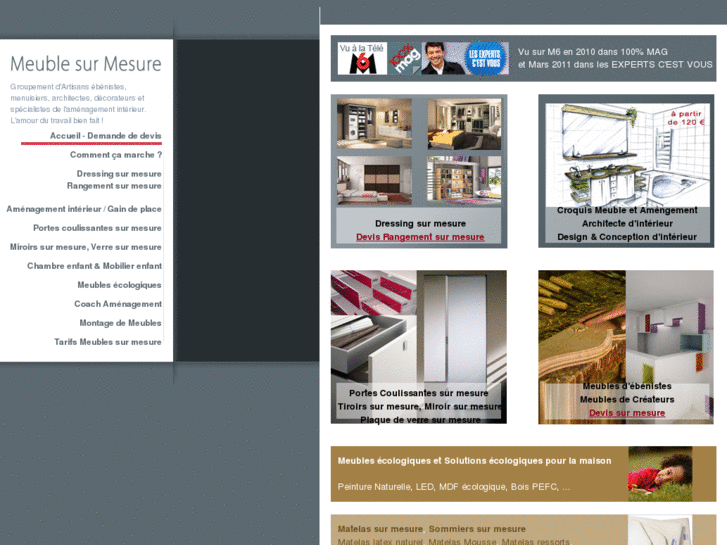Open Montage de Meubles page
The width and height of the screenshot is (727, 545).
121,323
